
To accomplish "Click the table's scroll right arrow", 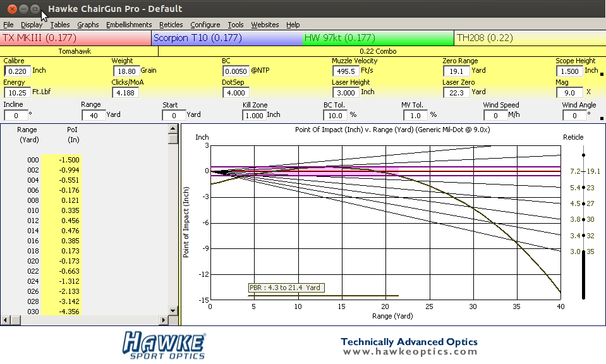I will tap(164, 320).
